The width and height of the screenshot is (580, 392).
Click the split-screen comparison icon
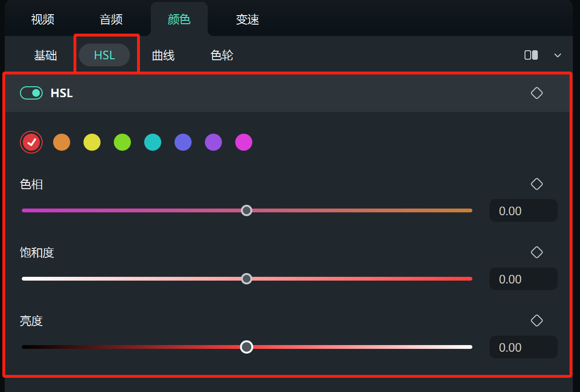tap(530, 55)
